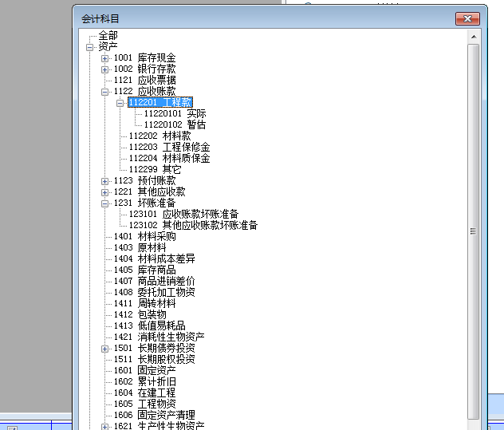Image resolution: width=504 pixels, height=430 pixels.
Task: Select account 1405 库存商品
Action: click(x=144, y=270)
